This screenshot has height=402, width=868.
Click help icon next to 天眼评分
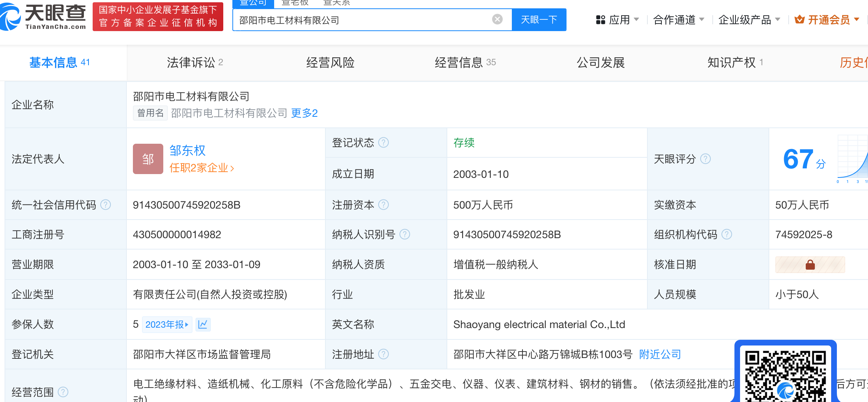coord(705,159)
